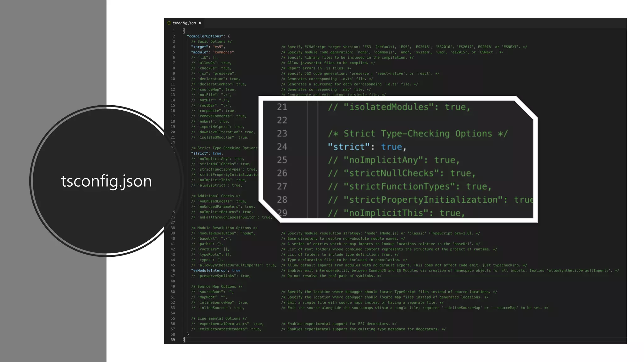Click the /* Module Resolution Options */ comment
The height and width of the screenshot is (362, 644).
click(x=224, y=228)
